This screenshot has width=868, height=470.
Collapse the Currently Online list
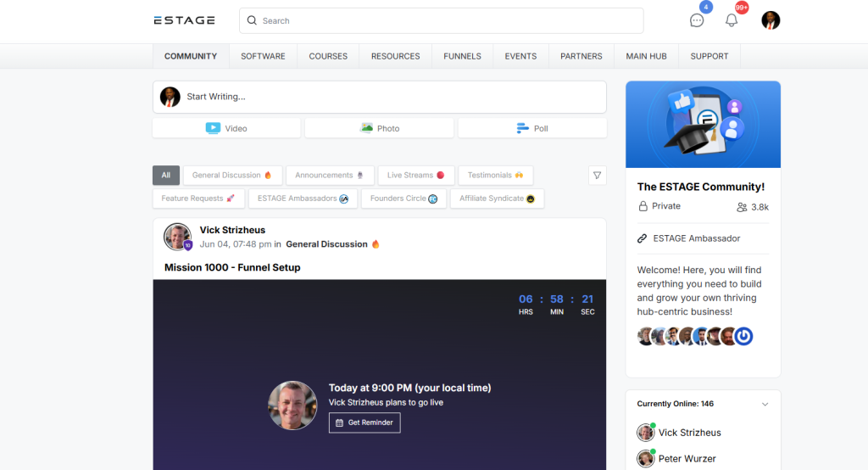point(765,404)
